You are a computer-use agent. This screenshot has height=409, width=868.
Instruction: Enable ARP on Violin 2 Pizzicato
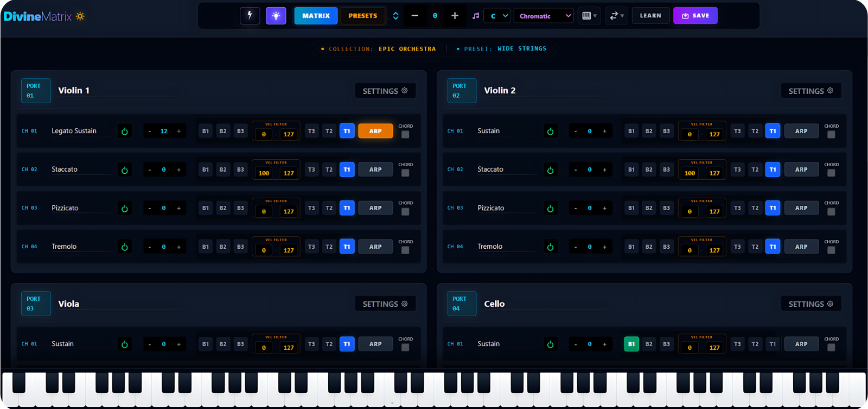[x=801, y=208]
